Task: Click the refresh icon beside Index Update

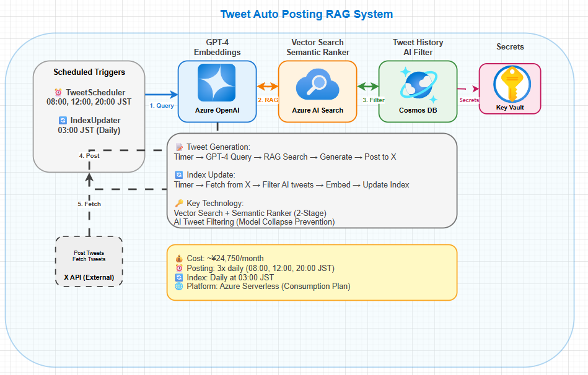Action: [x=179, y=175]
